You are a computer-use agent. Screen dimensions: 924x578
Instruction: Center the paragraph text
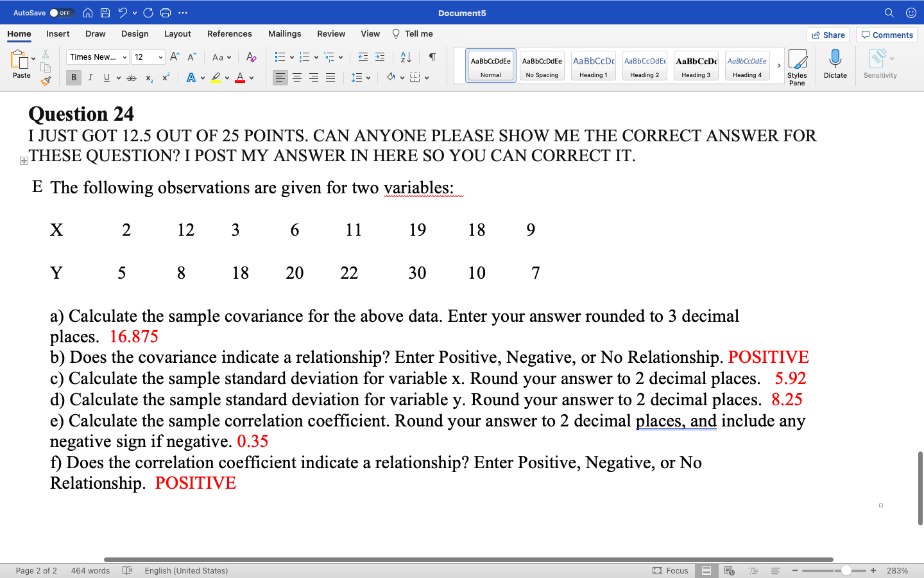click(x=297, y=78)
